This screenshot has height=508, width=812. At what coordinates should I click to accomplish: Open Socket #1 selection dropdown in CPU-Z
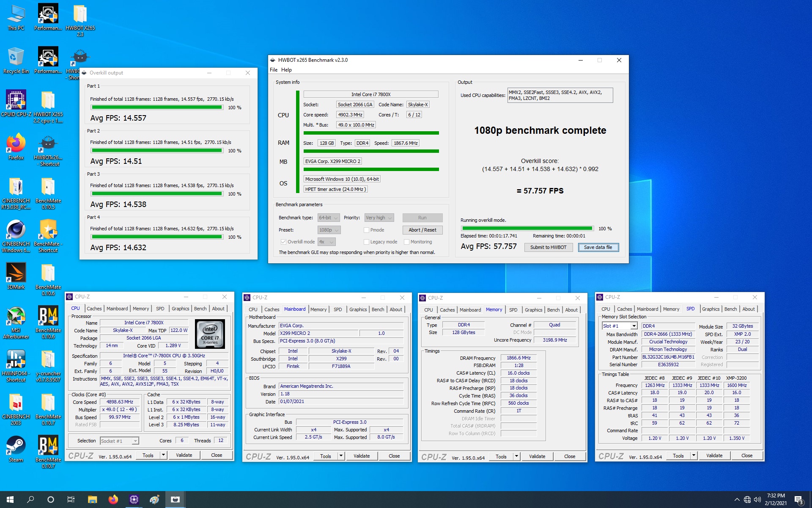point(119,441)
